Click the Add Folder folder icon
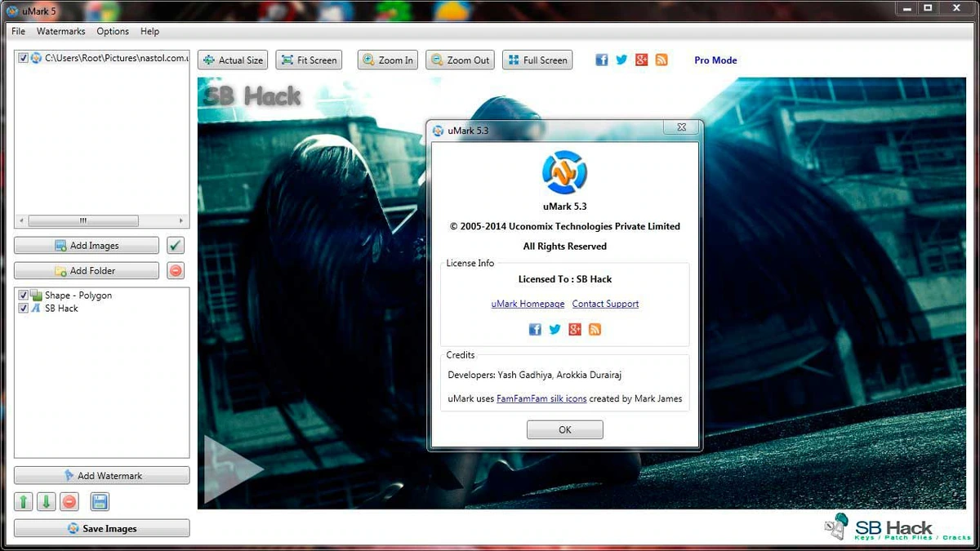The width and height of the screenshot is (980, 551). [x=60, y=270]
